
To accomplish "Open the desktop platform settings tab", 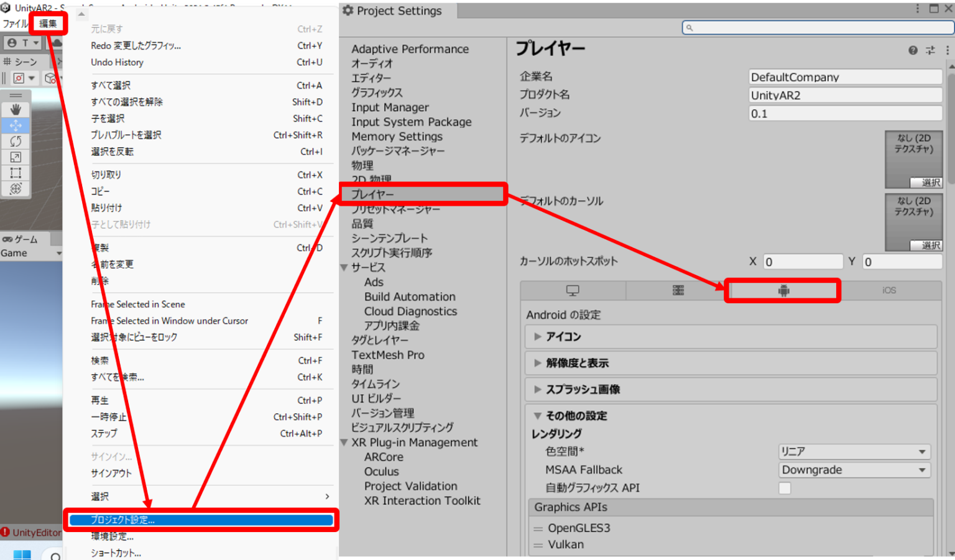I will [x=573, y=290].
